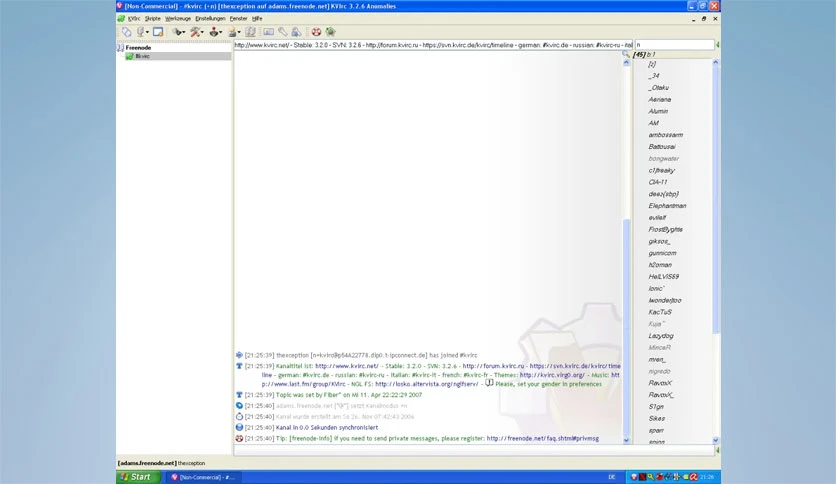Select user Elephantman in the nick list
836x484 pixels.
[667, 206]
